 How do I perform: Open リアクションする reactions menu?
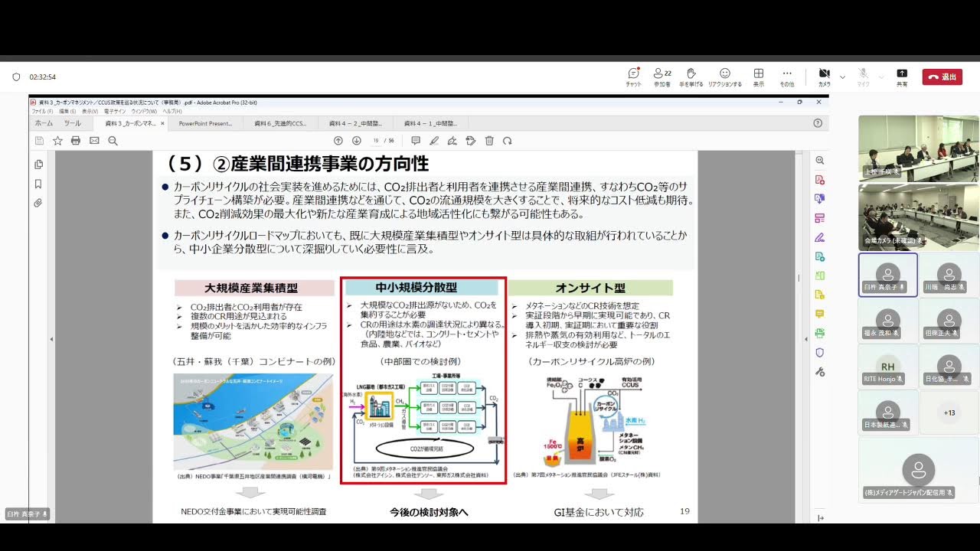click(x=724, y=77)
